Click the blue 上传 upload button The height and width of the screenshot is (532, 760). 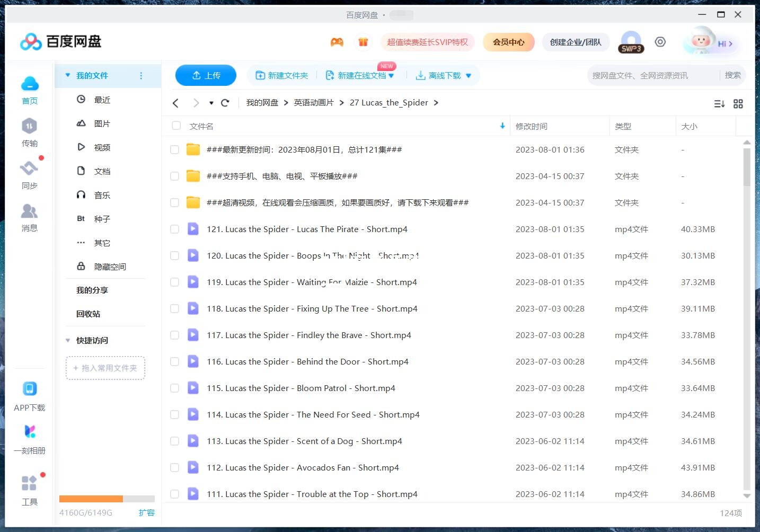coord(206,75)
